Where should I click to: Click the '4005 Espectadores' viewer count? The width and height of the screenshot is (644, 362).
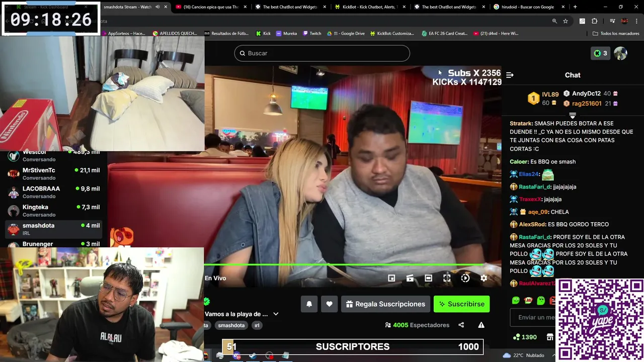[417, 325]
